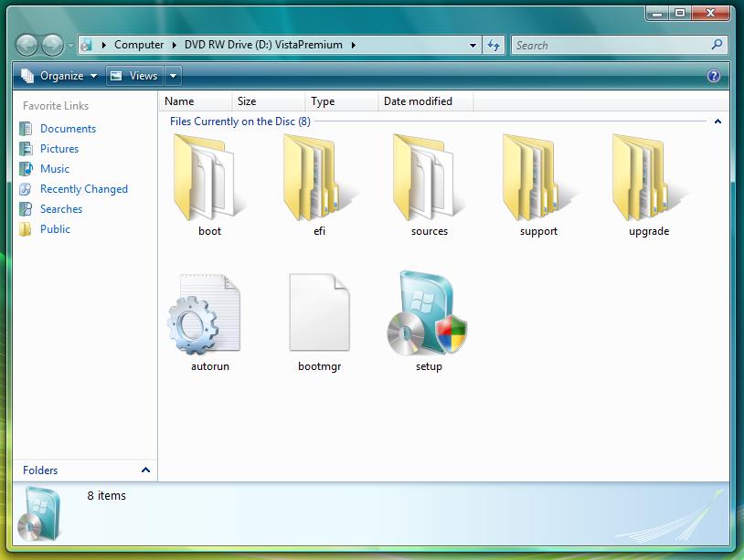Click the DVD RW Drive breadcrumb

263,45
